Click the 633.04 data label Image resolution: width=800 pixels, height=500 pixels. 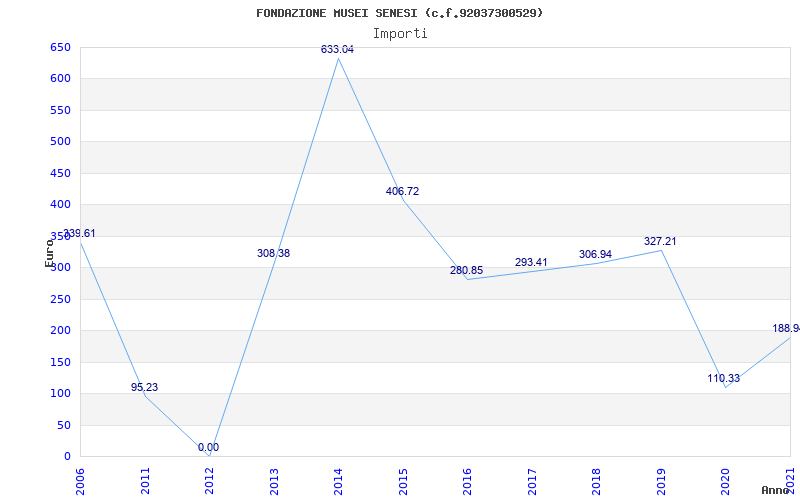click(337, 49)
